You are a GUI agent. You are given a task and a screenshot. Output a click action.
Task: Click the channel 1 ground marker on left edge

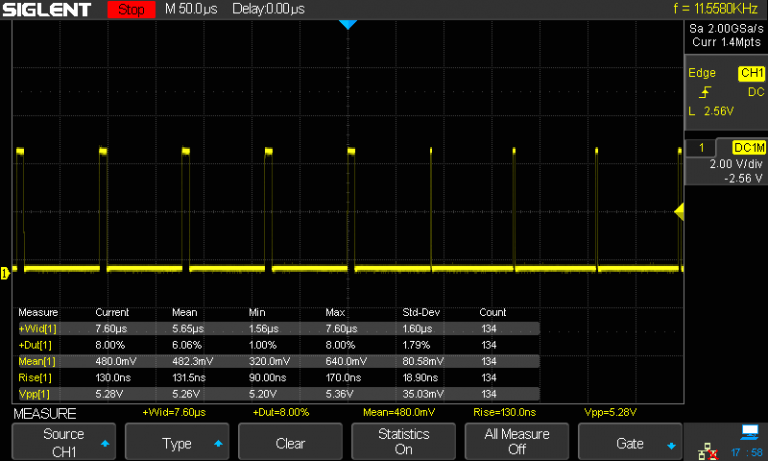[x=5, y=272]
